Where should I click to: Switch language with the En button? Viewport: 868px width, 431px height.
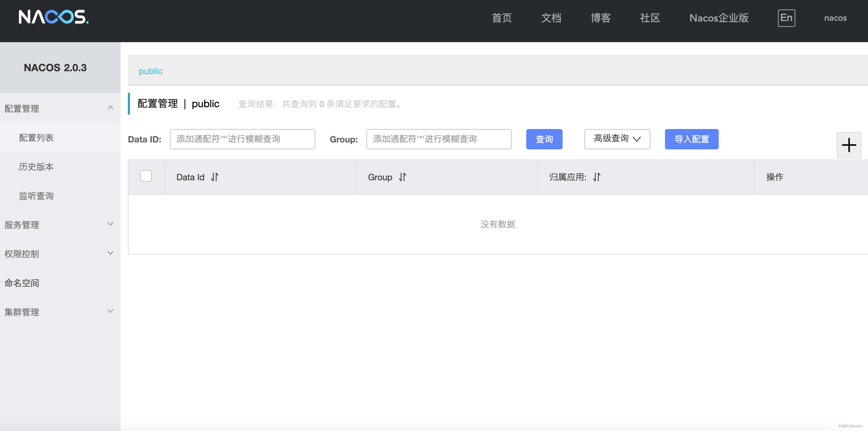coord(786,18)
